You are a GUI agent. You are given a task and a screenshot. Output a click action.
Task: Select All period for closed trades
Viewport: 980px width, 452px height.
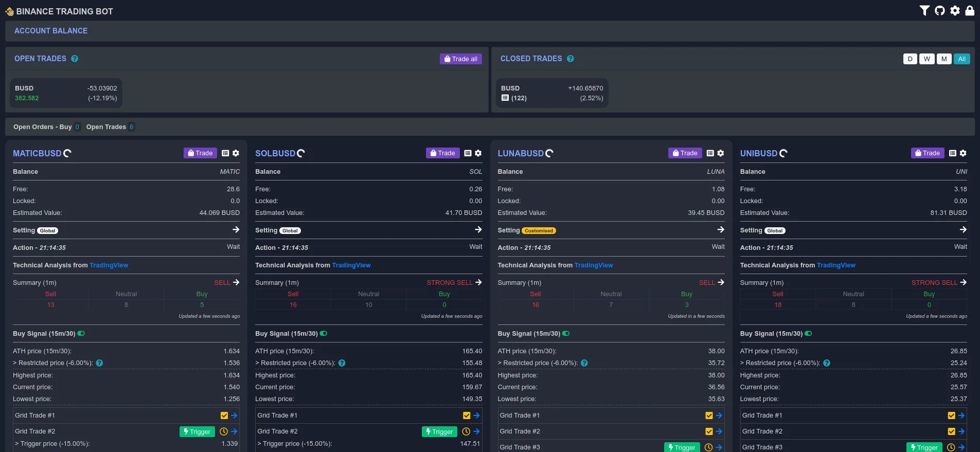(x=961, y=59)
